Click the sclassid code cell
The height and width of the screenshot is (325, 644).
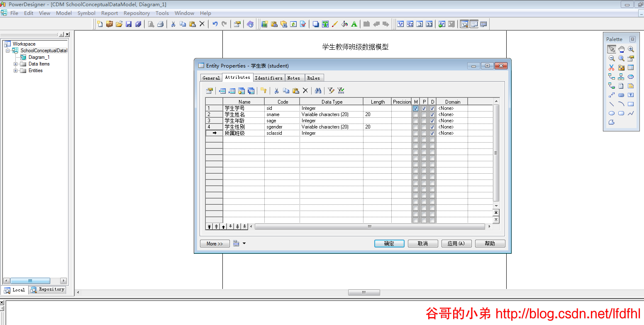(282, 133)
